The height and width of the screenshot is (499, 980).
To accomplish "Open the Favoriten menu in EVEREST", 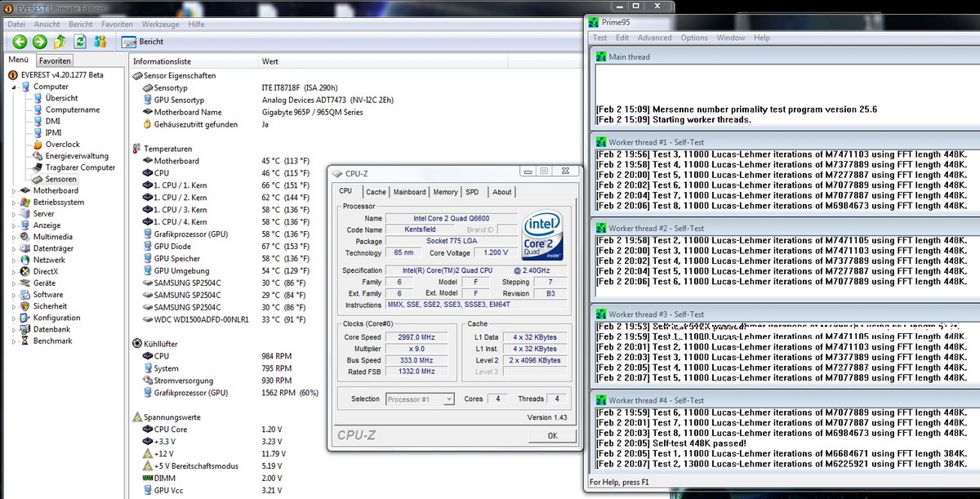I will (x=117, y=25).
